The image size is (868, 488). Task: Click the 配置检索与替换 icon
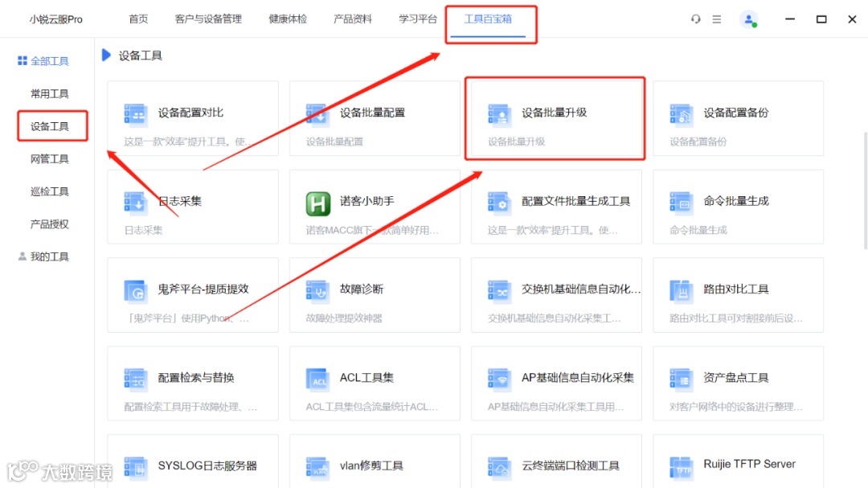pyautogui.click(x=135, y=379)
